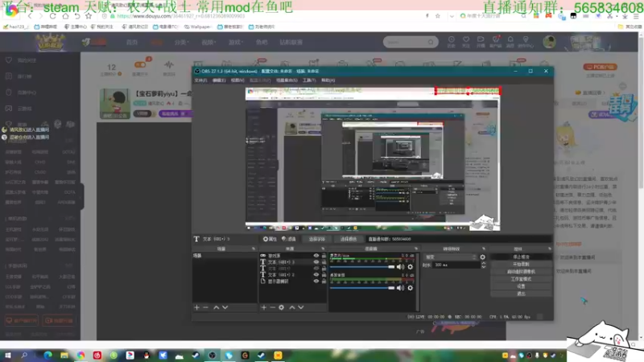Go to browser home page
644x362 pixels.
pos(65,16)
